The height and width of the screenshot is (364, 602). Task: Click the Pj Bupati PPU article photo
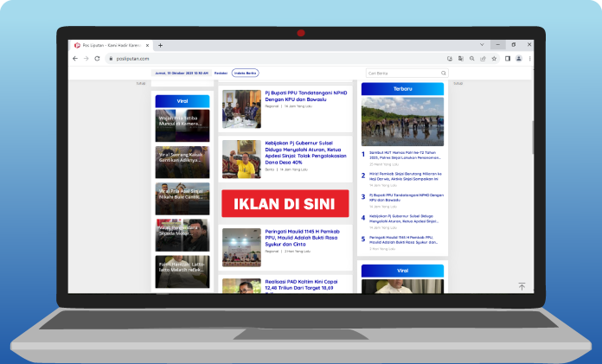[x=241, y=109]
